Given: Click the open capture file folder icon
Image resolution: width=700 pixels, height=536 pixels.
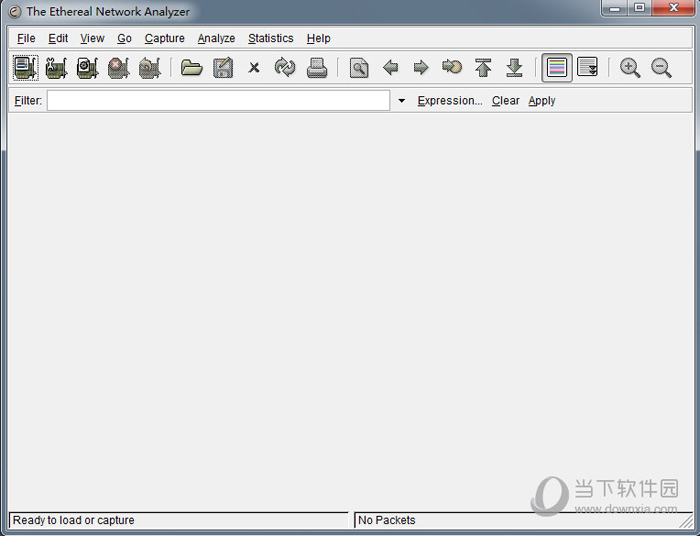Looking at the screenshot, I should click(x=191, y=68).
